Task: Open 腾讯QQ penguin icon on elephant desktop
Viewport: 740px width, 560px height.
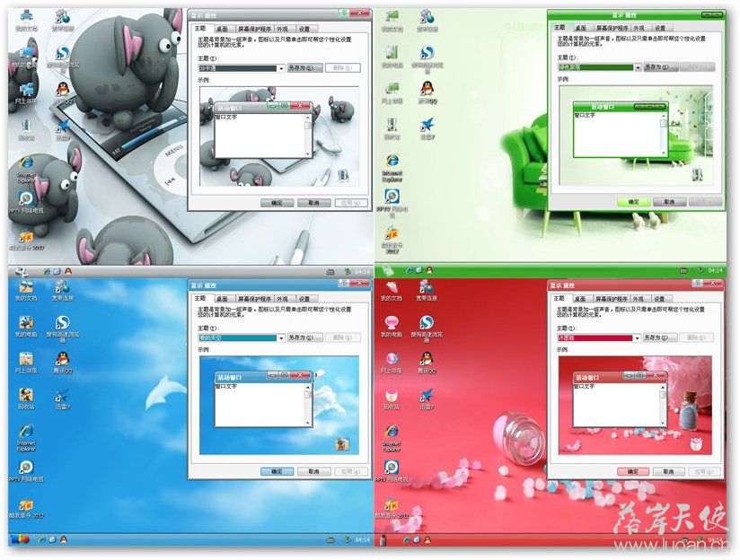Action: 63,89
